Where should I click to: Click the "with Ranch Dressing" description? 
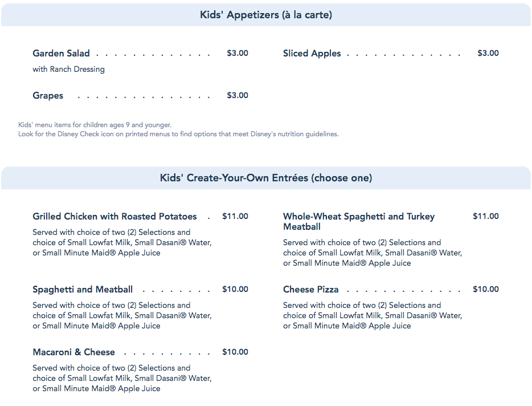coord(69,70)
